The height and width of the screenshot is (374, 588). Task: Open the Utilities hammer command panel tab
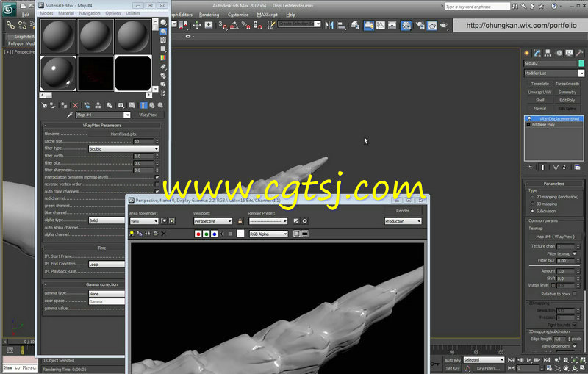[579, 53]
